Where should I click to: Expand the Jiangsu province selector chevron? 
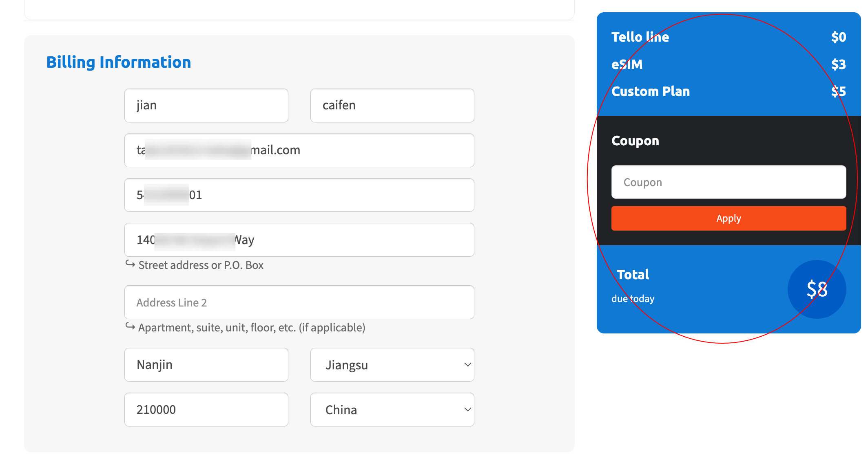[467, 364]
